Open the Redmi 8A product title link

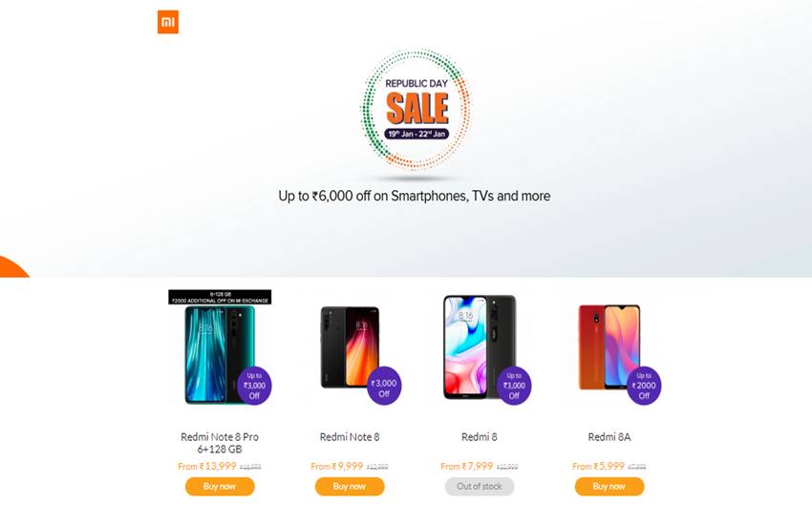tap(609, 437)
